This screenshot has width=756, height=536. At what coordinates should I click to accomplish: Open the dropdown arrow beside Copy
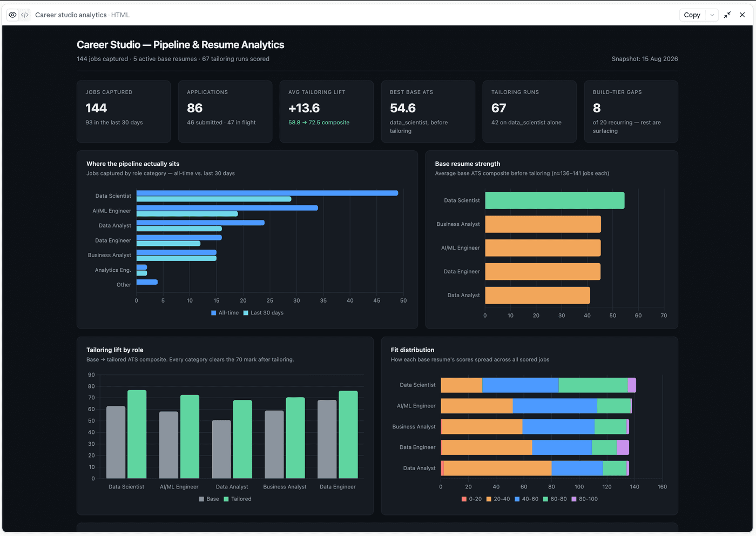(712, 15)
